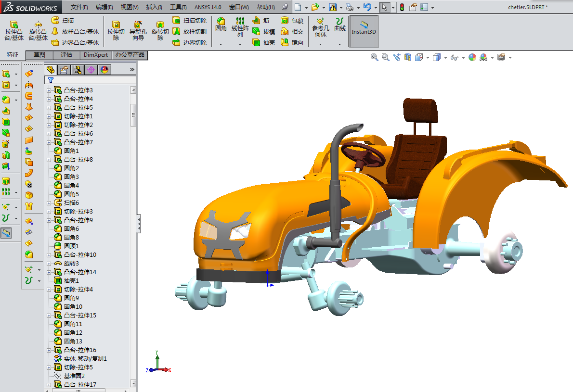Switch to the 评估 tab
The height and width of the screenshot is (392, 573).
click(66, 55)
